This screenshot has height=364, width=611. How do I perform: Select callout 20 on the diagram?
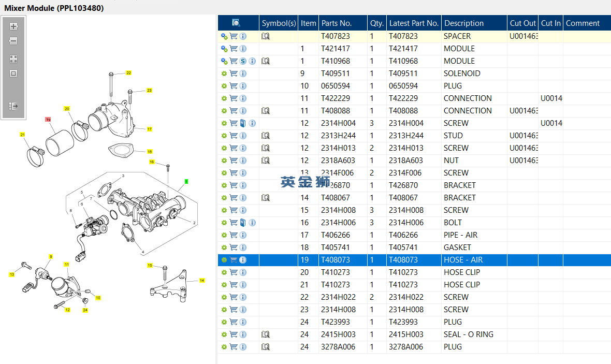click(x=67, y=109)
